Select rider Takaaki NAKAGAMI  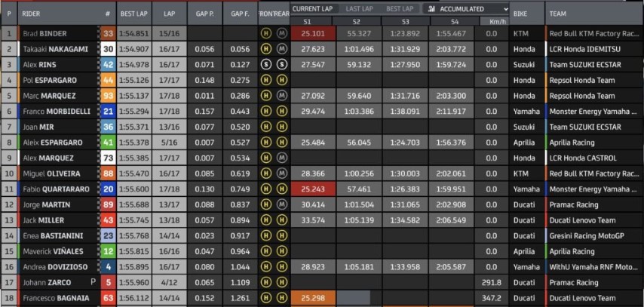pyautogui.click(x=56, y=49)
